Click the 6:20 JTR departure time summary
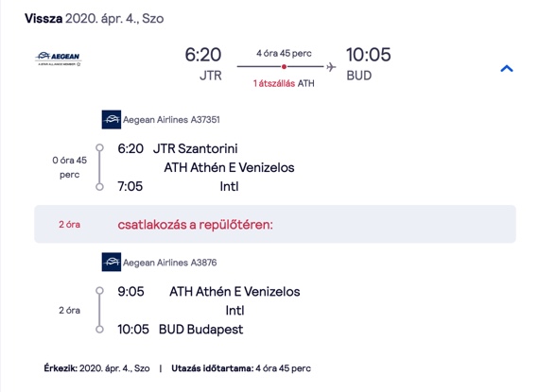 click(203, 64)
